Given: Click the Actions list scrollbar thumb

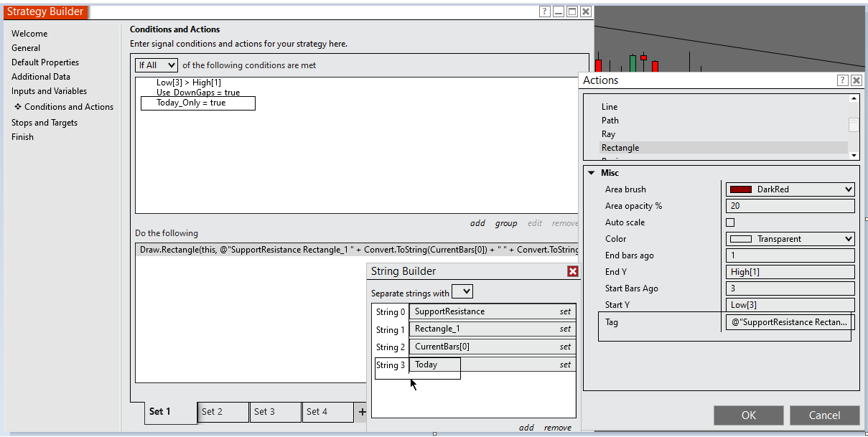Looking at the screenshot, I should [854, 125].
